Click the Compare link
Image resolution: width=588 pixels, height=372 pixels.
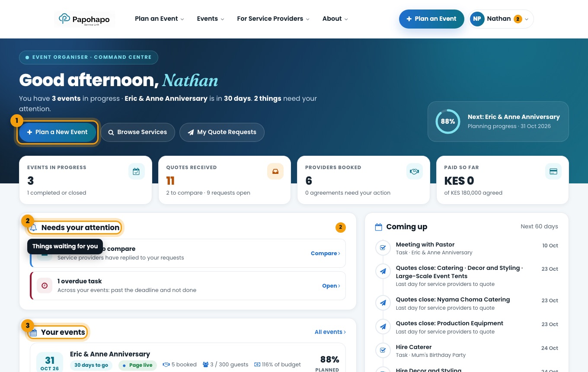(326, 253)
